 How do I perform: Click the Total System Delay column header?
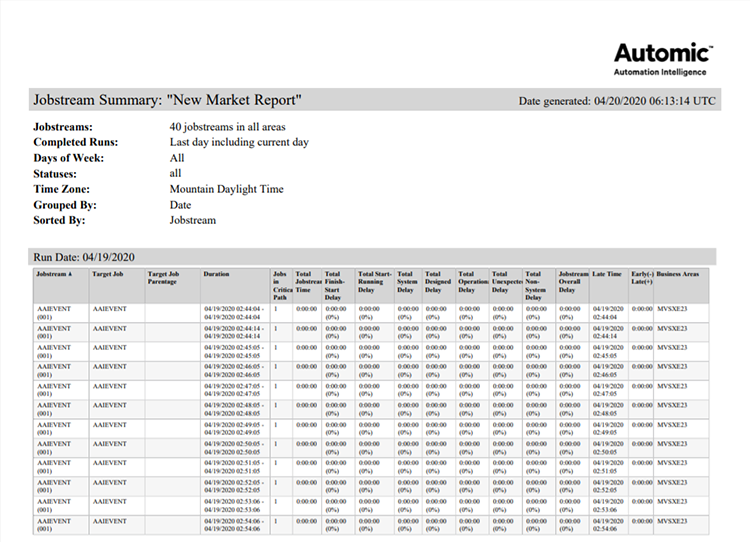(407, 285)
